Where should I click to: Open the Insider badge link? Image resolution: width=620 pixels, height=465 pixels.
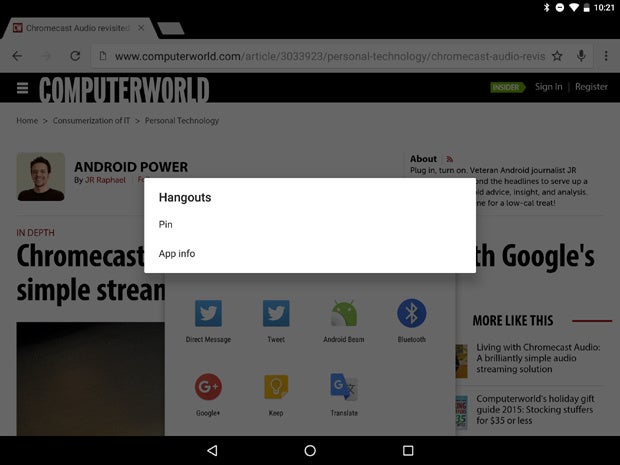point(507,87)
